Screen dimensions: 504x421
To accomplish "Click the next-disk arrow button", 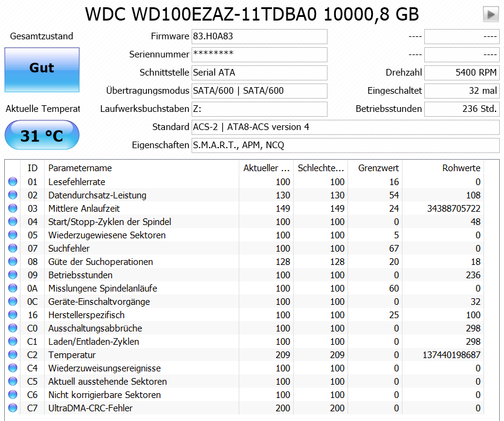I will point(491,15).
